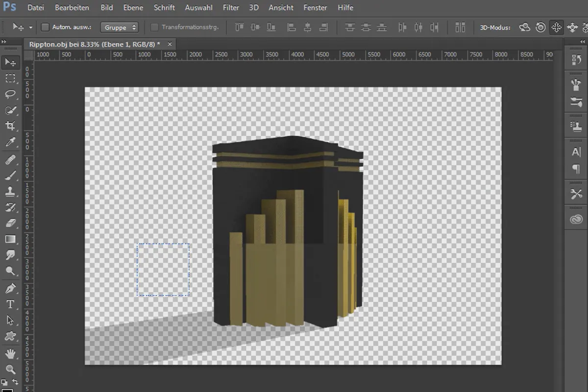Click the Pan 3D camera mode icon

(557, 27)
